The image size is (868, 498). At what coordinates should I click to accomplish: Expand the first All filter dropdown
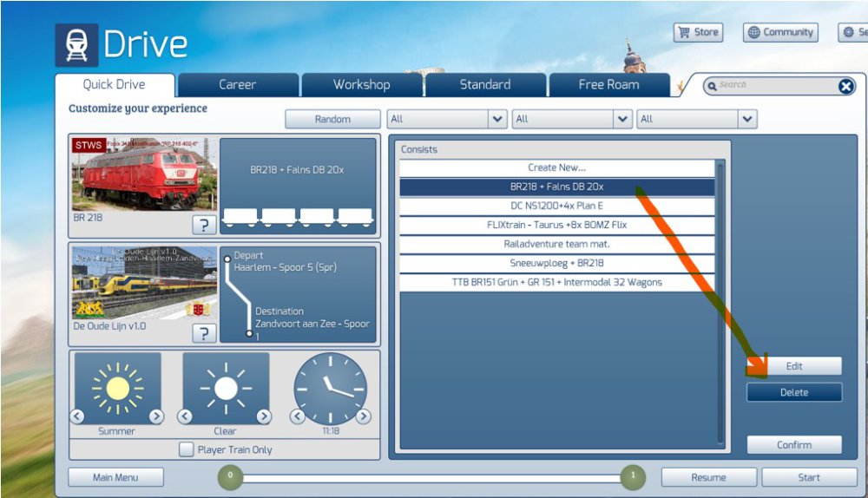(x=497, y=119)
